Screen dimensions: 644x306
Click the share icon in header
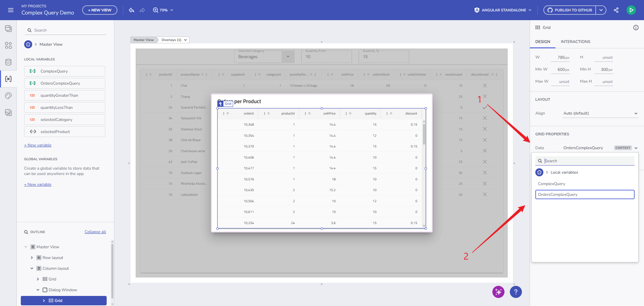[x=616, y=10]
